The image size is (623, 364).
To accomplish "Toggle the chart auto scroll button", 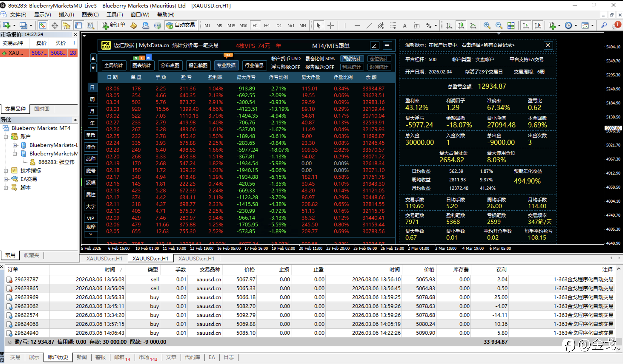I will 526,26.
